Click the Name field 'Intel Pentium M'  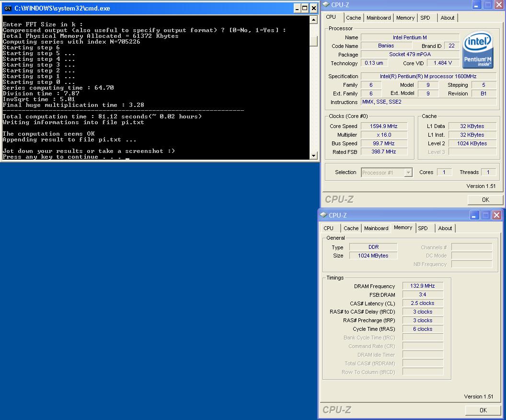[410, 37]
